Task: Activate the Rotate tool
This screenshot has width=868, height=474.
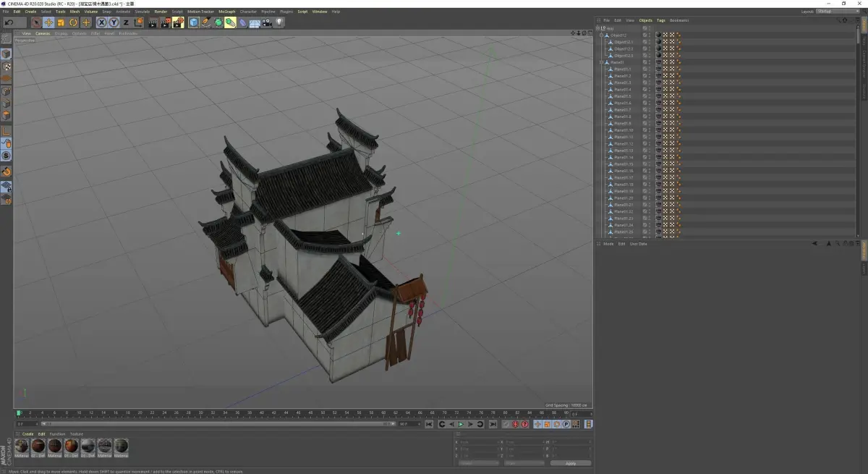Action: tap(73, 22)
